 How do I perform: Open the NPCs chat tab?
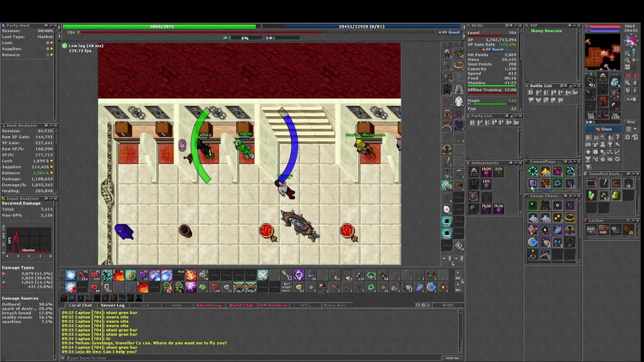pos(305,305)
